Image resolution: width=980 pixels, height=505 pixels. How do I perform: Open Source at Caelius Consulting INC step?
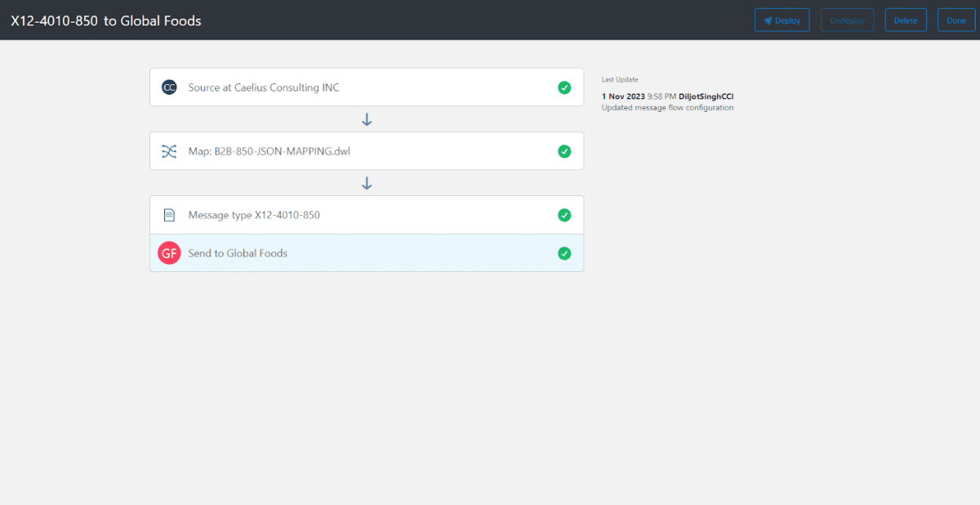pos(367,87)
